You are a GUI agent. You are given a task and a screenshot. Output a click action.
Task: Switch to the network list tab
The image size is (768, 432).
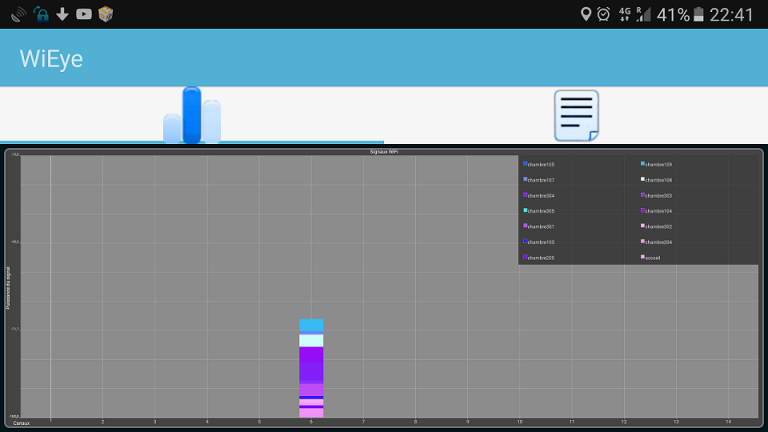[576, 116]
